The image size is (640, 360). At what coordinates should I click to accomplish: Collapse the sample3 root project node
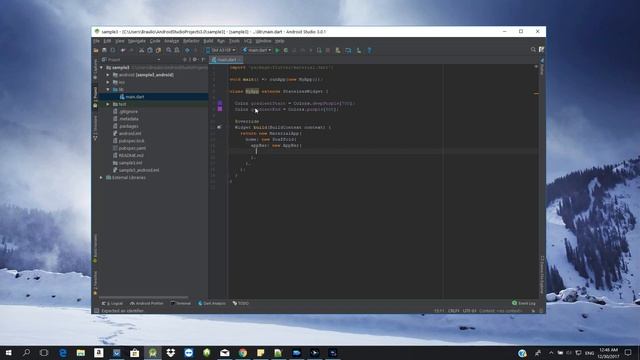tap(101, 68)
